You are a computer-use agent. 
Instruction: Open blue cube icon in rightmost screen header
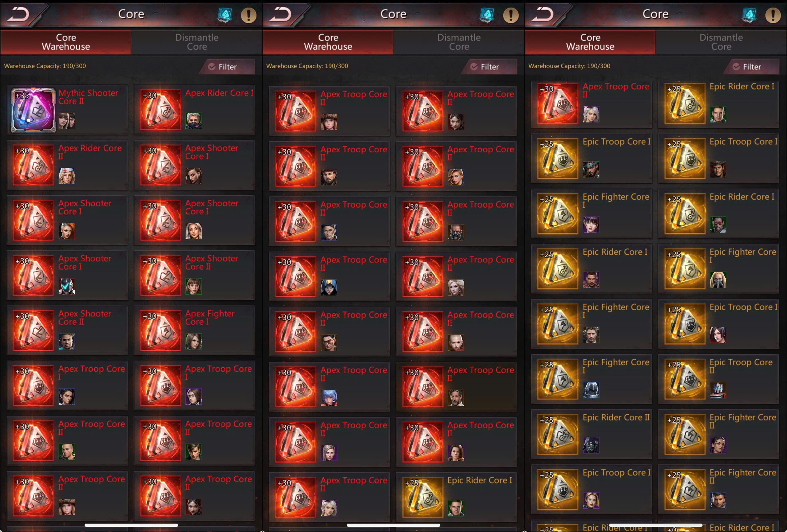pyautogui.click(x=749, y=15)
